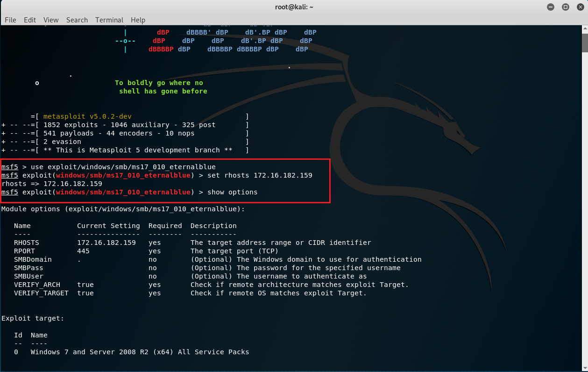Open the File menu
The height and width of the screenshot is (372, 588).
click(10, 20)
